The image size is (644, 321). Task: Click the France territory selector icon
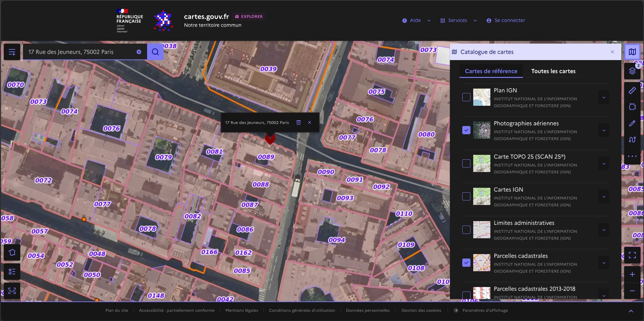(12, 252)
